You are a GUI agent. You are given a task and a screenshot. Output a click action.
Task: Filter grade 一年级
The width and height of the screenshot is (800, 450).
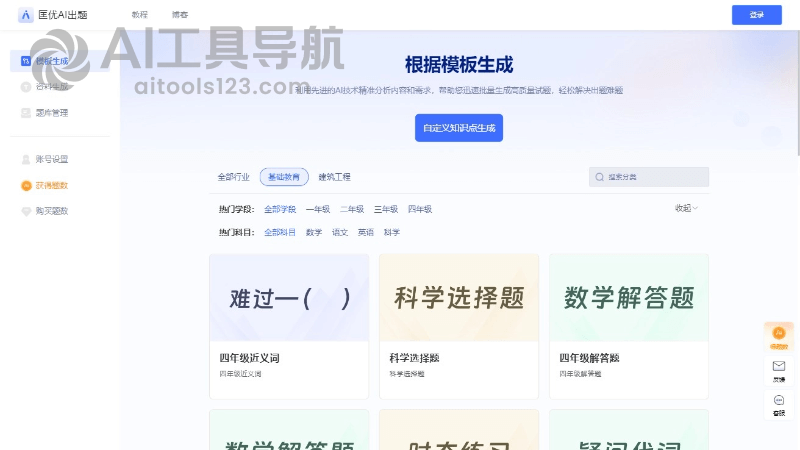(x=318, y=209)
